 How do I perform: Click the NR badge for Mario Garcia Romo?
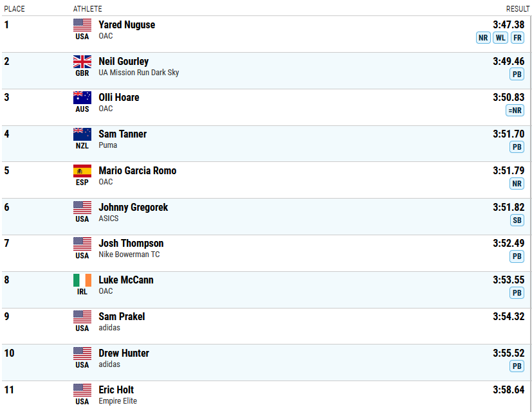pyautogui.click(x=517, y=184)
